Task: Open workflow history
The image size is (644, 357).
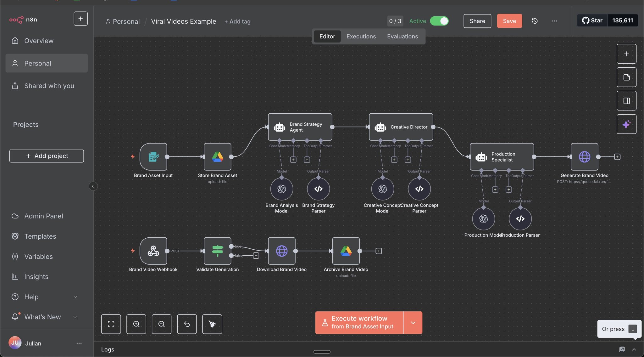Action: [x=535, y=21]
